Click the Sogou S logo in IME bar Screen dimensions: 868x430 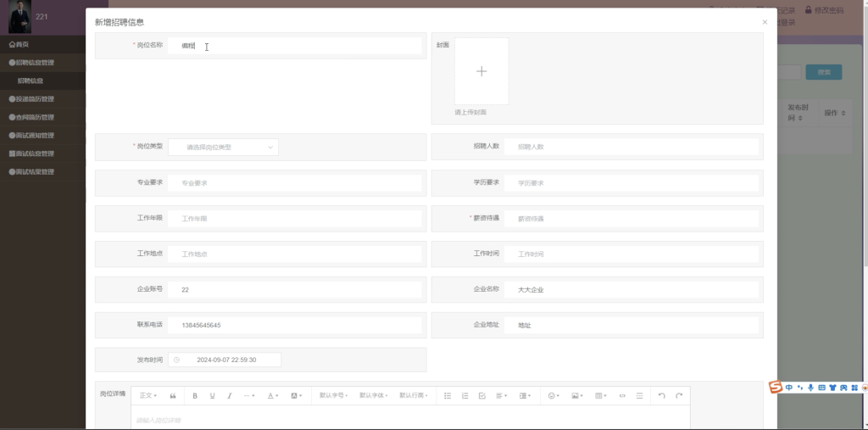coord(776,387)
